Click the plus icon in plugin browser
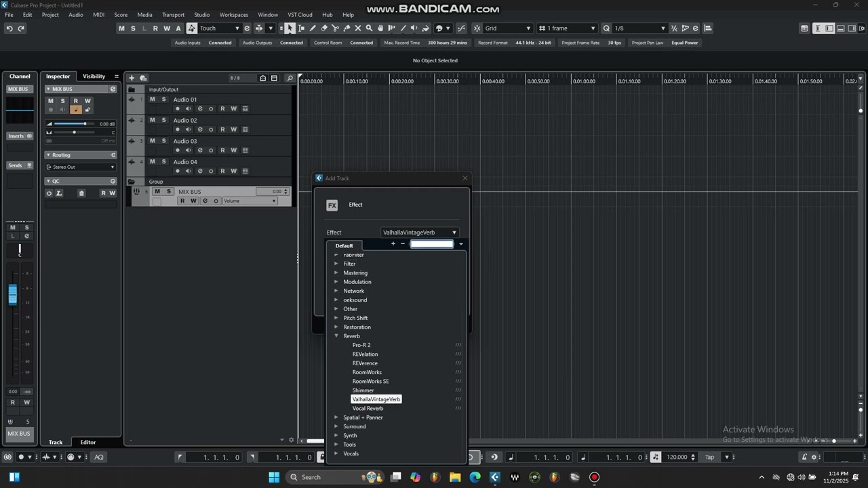The height and width of the screenshot is (488, 868). [393, 244]
